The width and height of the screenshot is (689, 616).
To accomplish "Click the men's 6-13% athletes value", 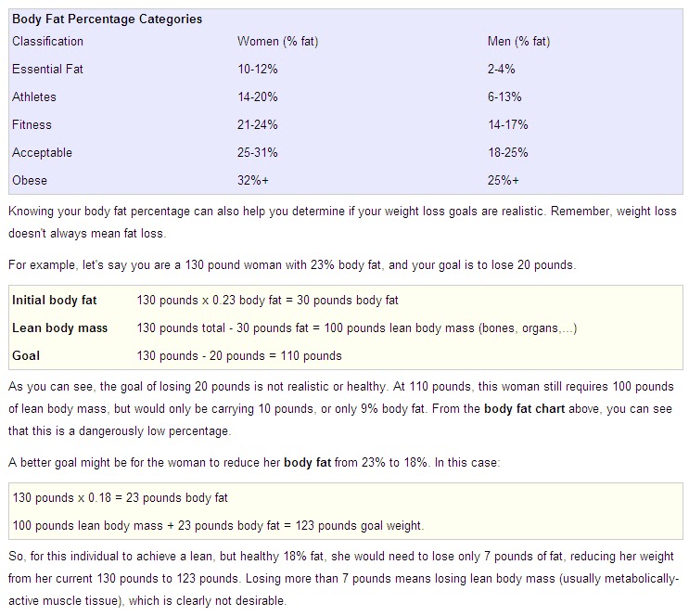I will (x=504, y=97).
